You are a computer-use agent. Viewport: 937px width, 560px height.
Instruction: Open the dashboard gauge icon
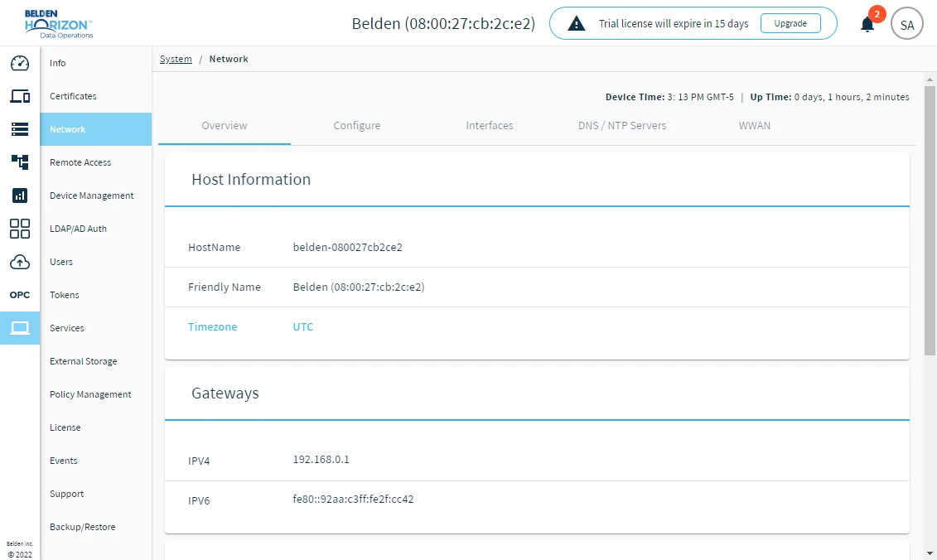(x=20, y=63)
